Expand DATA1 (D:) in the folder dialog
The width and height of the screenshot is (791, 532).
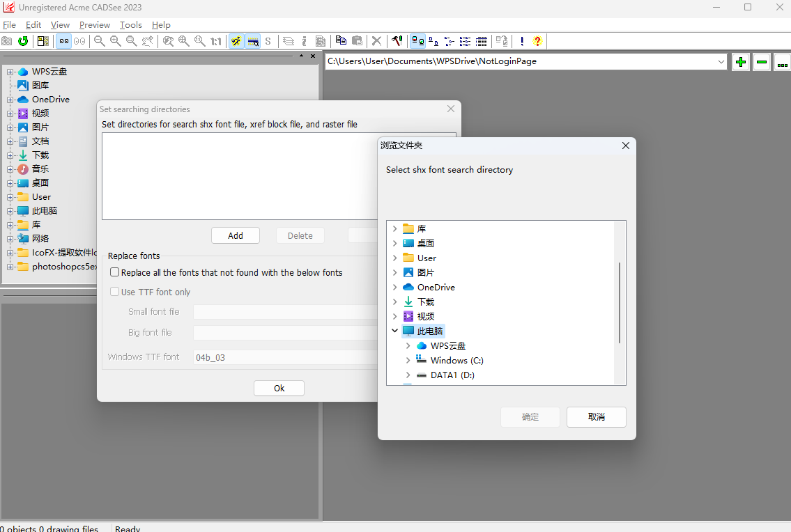tap(408, 375)
